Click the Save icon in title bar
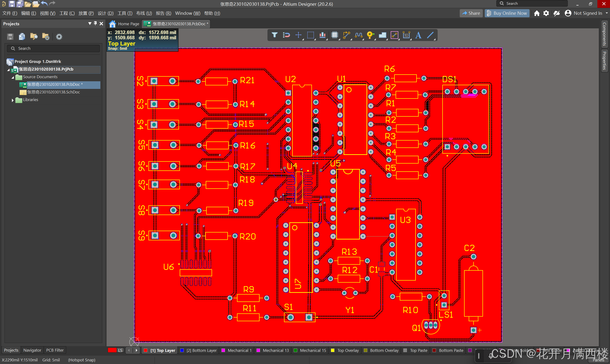 [x=11, y=4]
